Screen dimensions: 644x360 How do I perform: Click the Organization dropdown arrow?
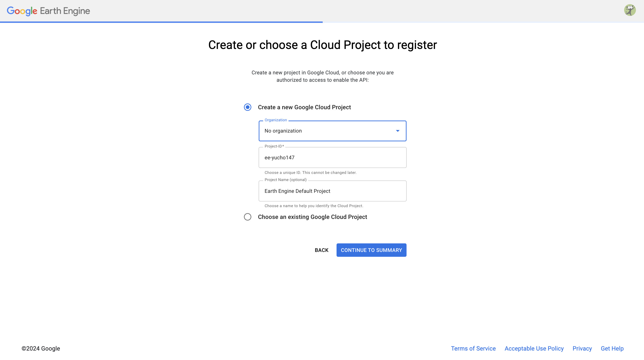(x=398, y=131)
